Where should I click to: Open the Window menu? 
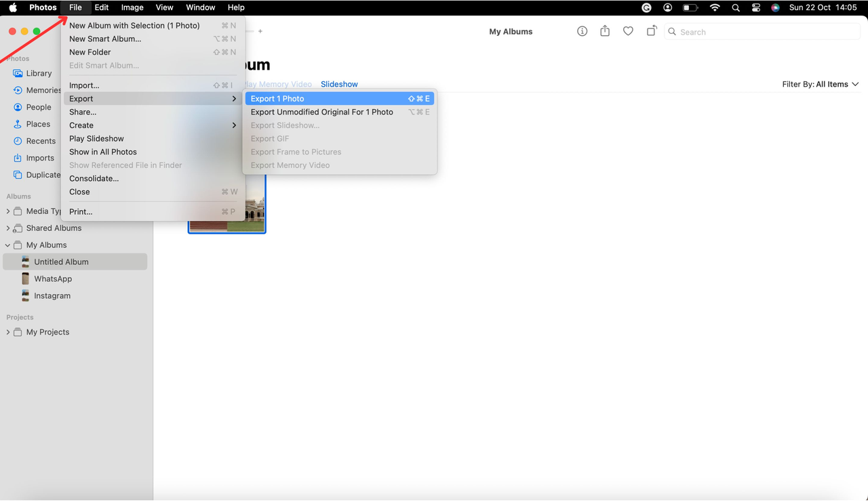pos(200,7)
